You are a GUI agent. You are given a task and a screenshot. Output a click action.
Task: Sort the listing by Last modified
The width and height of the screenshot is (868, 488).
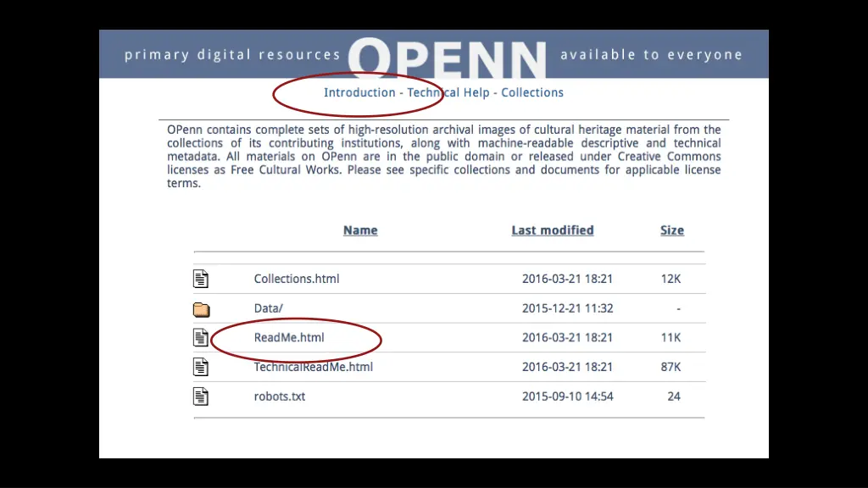click(553, 230)
